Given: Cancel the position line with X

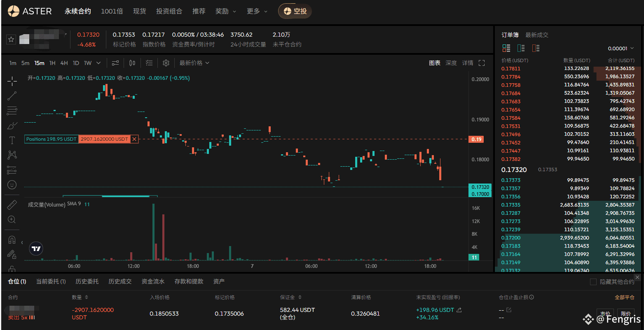Looking at the screenshot, I should coord(134,139).
